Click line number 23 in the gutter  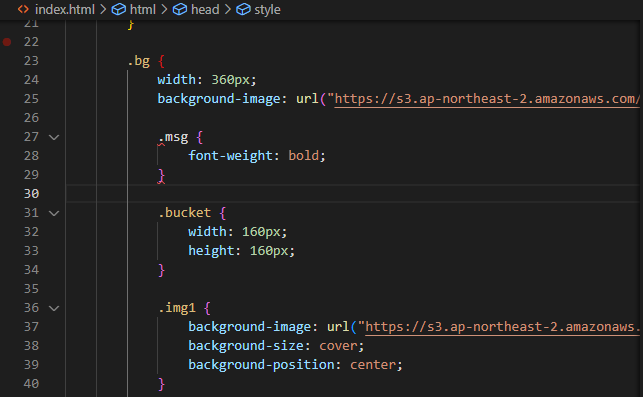coord(31,61)
